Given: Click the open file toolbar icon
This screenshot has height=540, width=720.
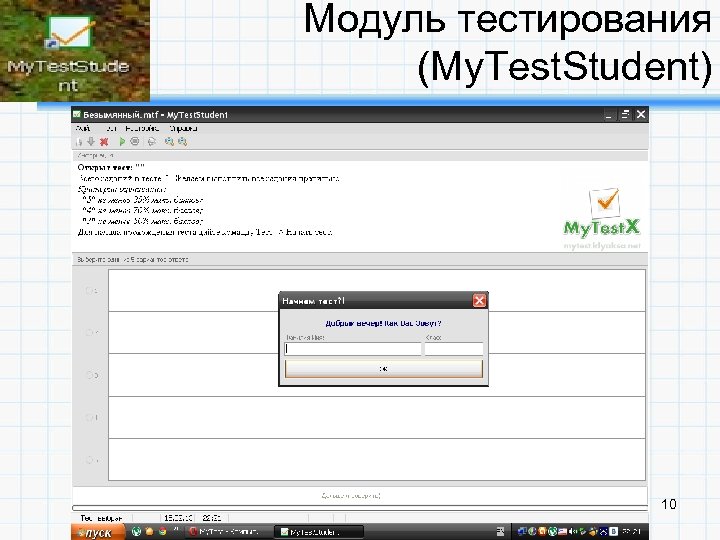Looking at the screenshot, I should coord(79,142).
